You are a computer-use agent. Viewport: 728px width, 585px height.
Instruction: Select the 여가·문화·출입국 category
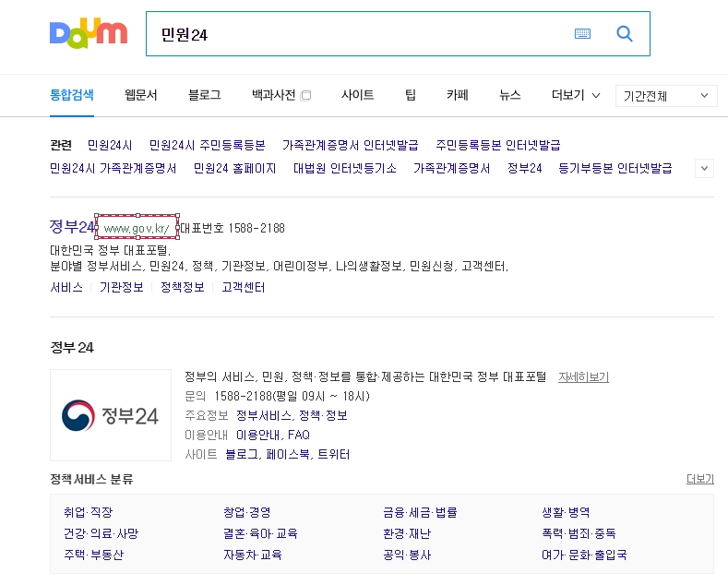(584, 555)
